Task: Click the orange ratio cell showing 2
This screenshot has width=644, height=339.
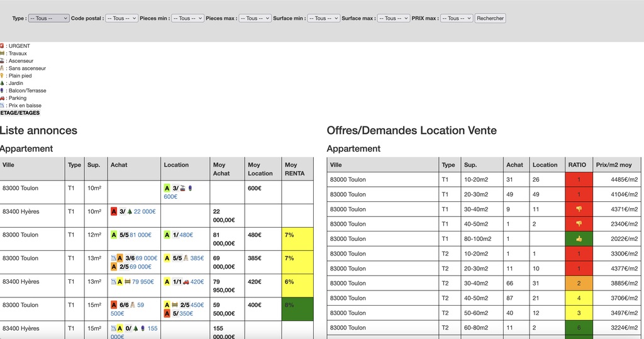Action: point(579,284)
